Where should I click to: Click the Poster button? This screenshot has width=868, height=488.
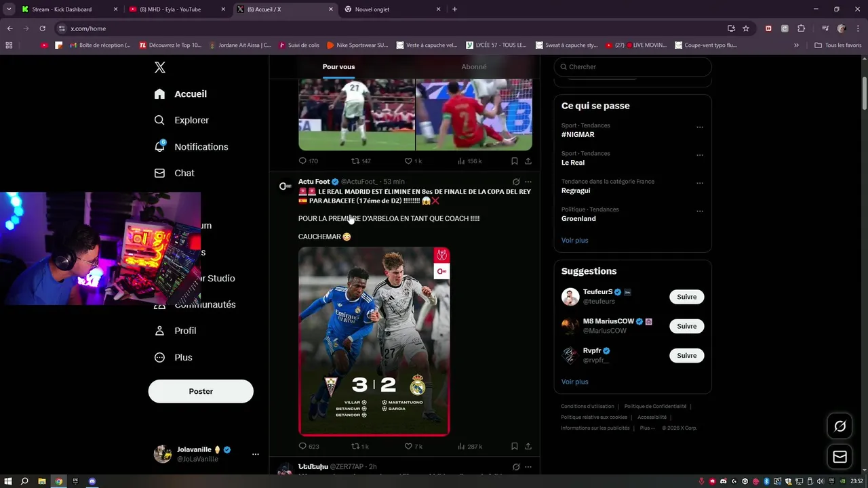[201, 391]
